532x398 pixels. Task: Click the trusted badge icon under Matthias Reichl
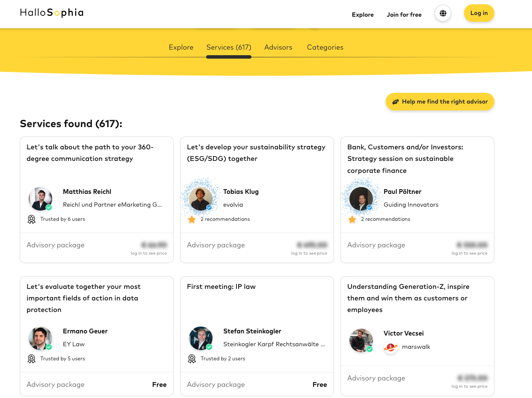click(x=32, y=219)
